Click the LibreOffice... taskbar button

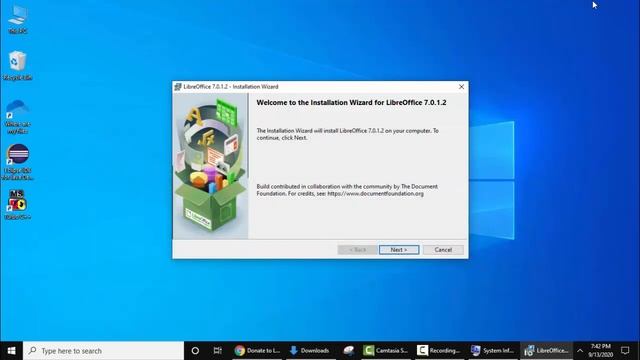coord(547,351)
